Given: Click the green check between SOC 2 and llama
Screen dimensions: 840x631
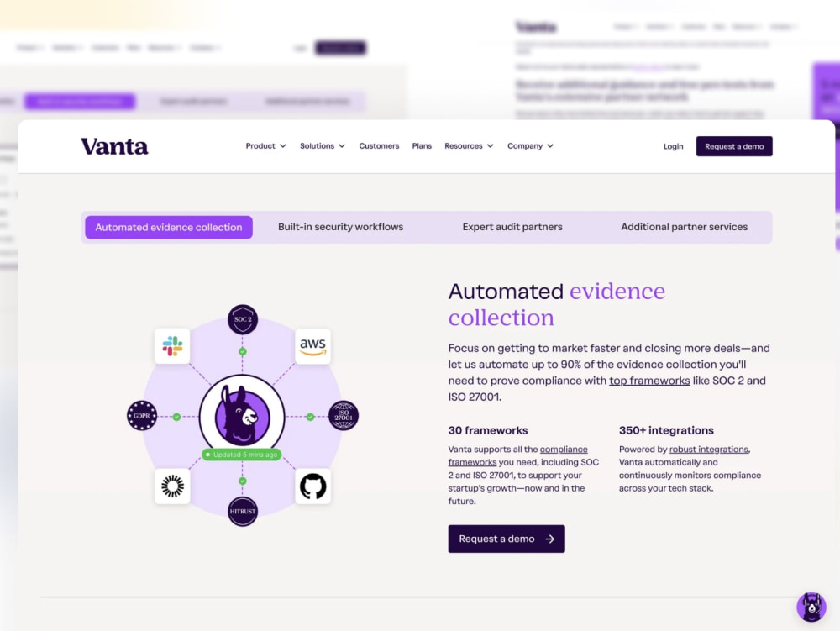Looking at the screenshot, I should coord(243,351).
